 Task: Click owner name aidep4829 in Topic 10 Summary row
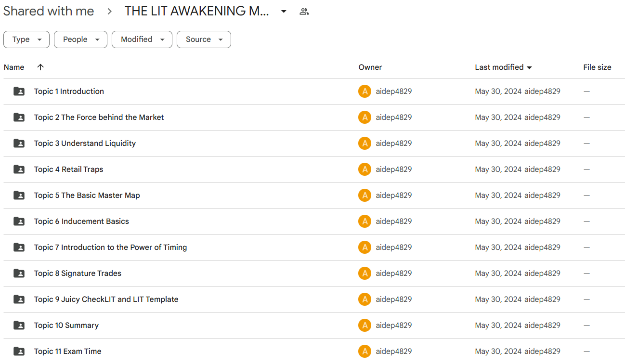(x=394, y=325)
